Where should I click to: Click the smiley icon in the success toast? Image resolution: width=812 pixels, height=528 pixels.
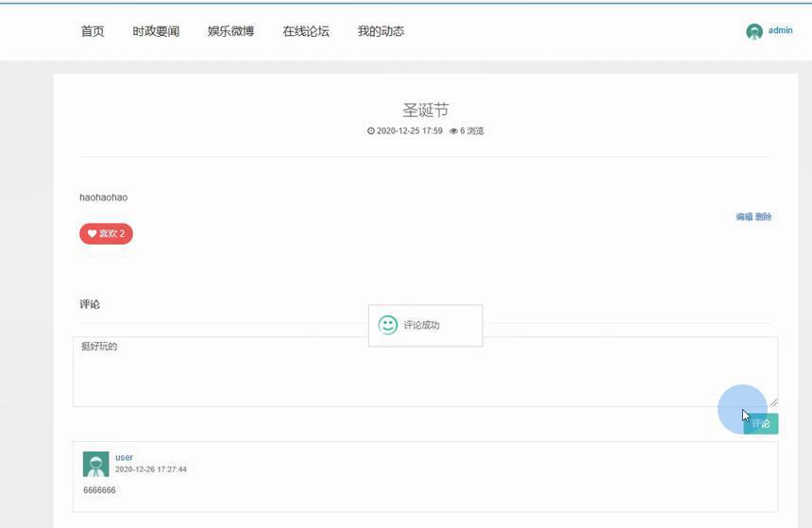pos(387,325)
